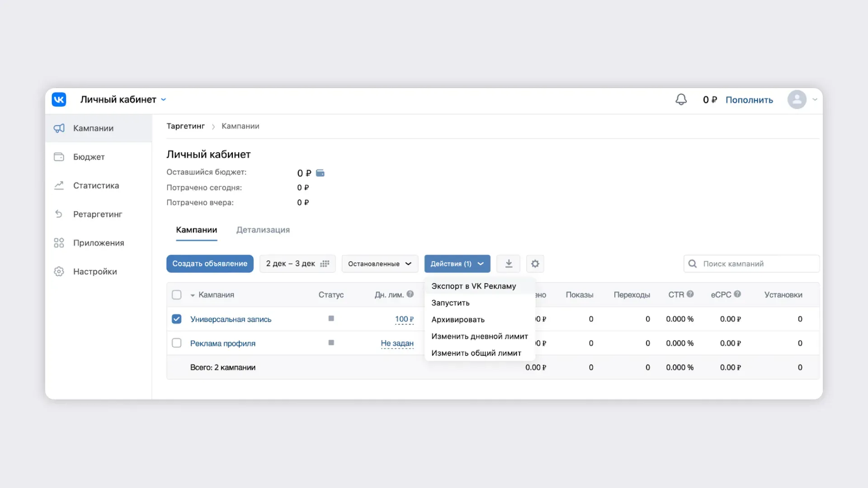This screenshot has height=488, width=868.
Task: Toggle the select-all campaigns header checkbox
Action: (x=177, y=295)
